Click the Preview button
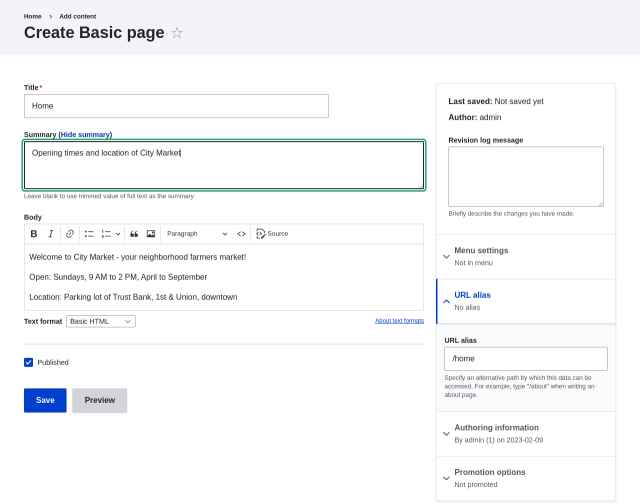The image size is (640, 504). (x=100, y=400)
